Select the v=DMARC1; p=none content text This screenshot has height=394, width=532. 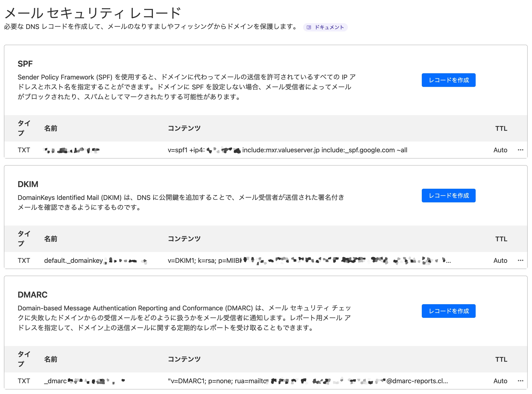tap(308, 381)
